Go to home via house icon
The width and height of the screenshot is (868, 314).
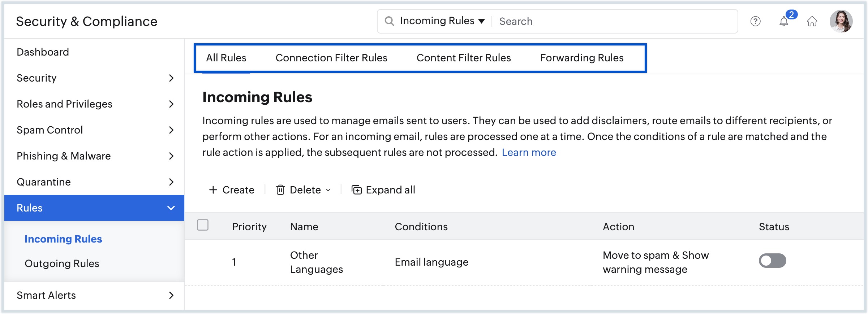[812, 22]
